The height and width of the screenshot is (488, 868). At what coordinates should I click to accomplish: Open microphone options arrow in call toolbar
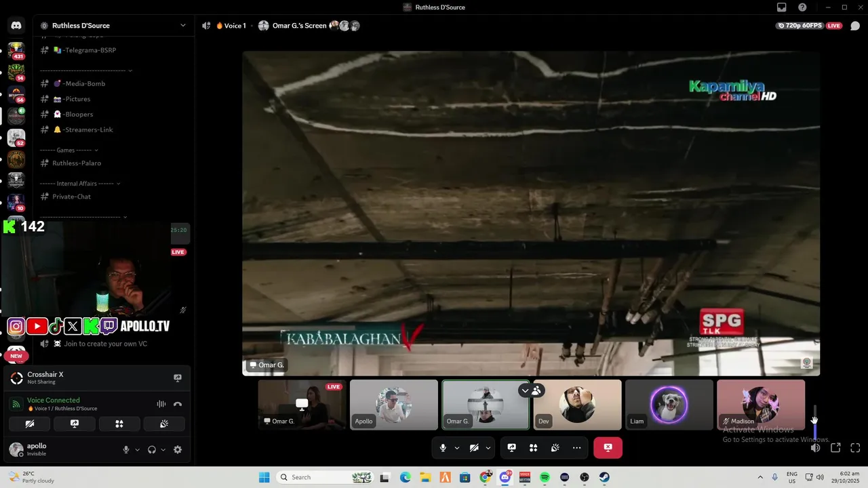coord(456,448)
